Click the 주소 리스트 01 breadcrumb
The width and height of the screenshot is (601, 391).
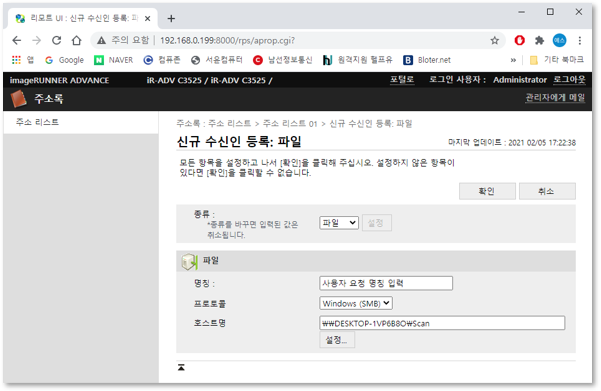(290, 123)
